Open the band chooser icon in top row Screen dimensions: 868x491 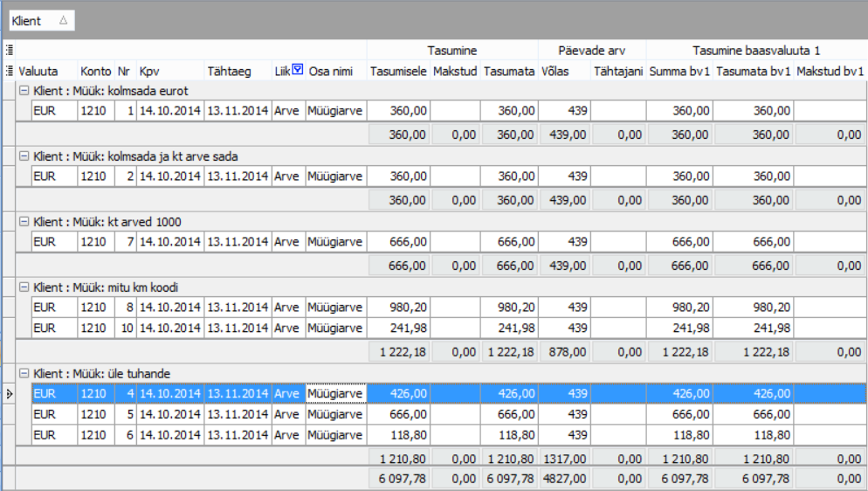coord(10,51)
